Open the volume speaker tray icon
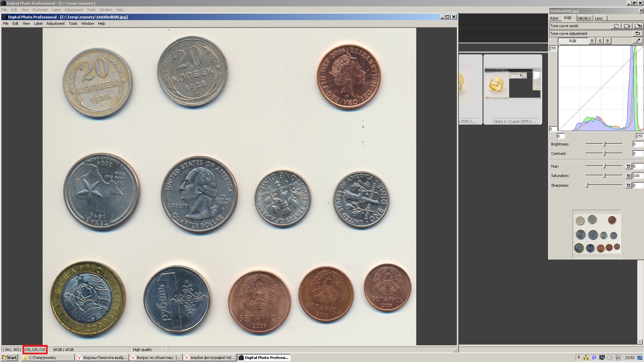Viewport: 644px width, 362px height. [610, 358]
